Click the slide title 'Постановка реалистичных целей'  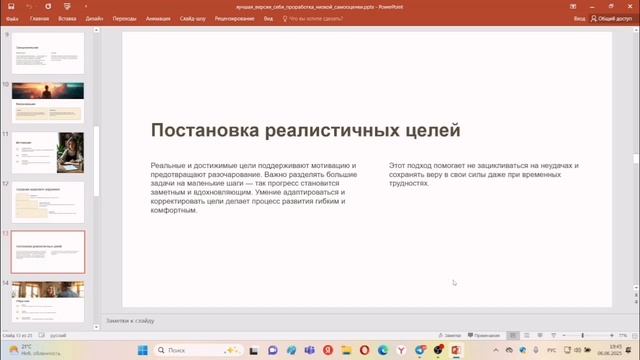[x=305, y=130]
